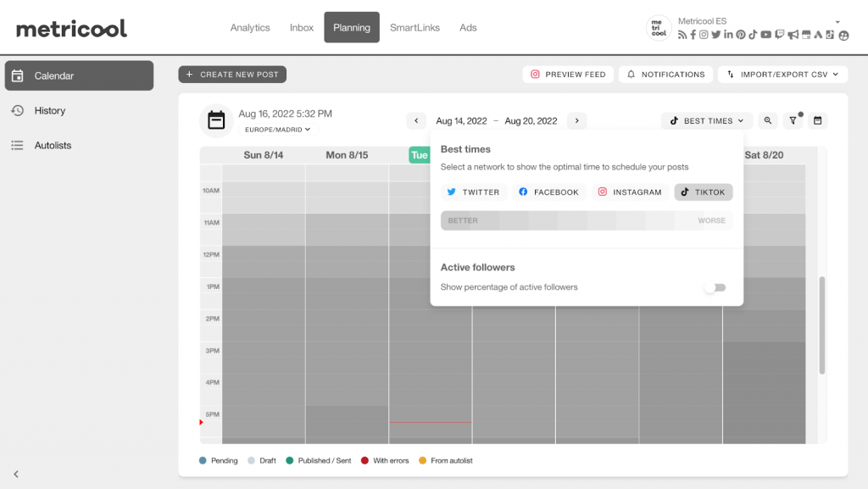Click the Create New Post button
This screenshot has width=868, height=489.
click(x=232, y=74)
